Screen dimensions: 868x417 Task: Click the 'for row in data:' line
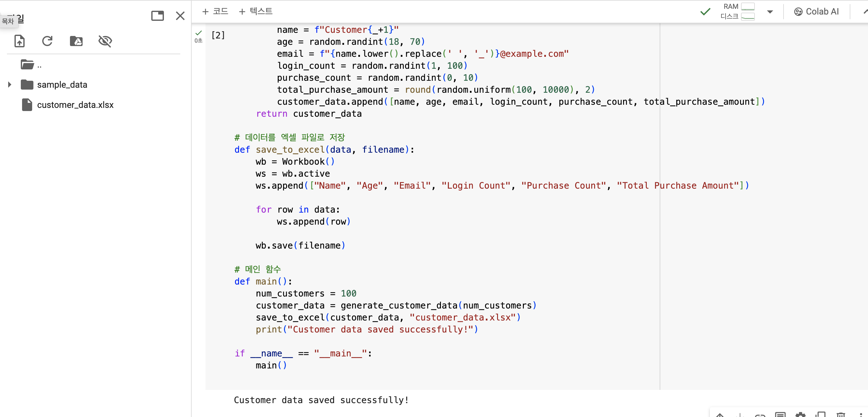298,210
